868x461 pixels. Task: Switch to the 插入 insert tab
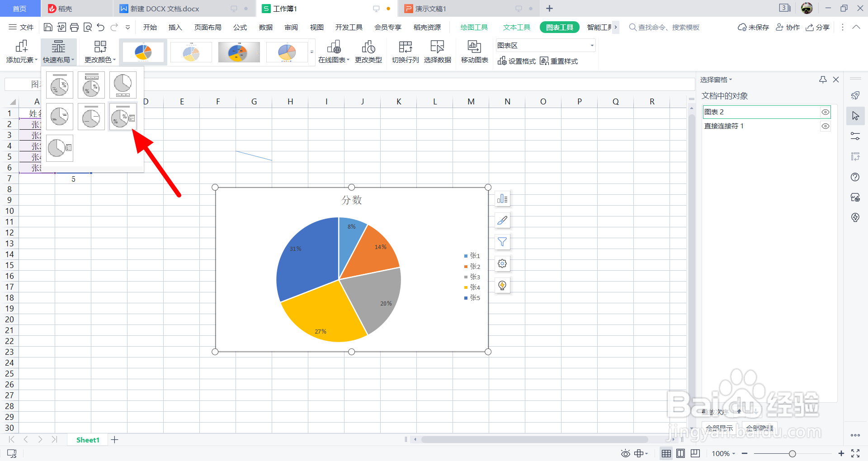pyautogui.click(x=175, y=27)
